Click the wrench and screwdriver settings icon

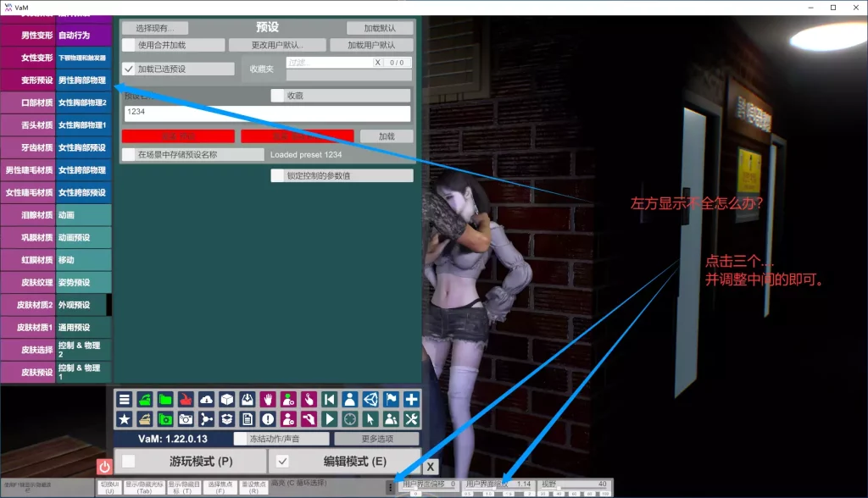click(412, 418)
